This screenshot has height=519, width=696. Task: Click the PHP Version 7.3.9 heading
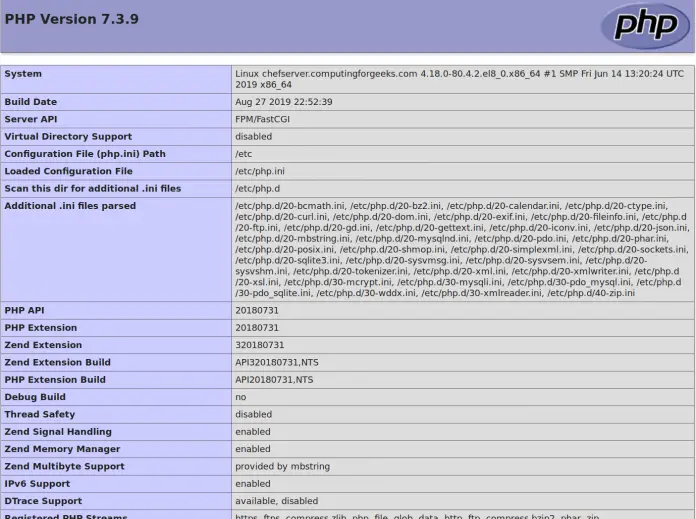[71, 19]
